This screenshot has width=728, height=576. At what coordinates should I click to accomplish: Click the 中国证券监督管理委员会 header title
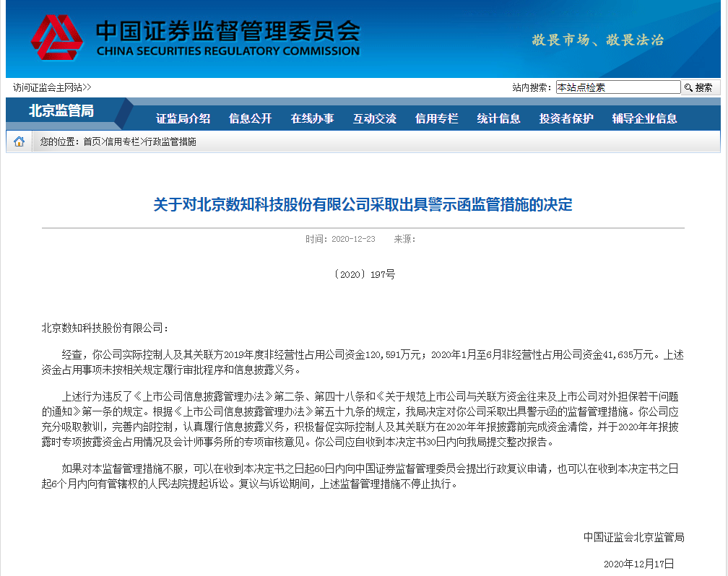point(228,31)
